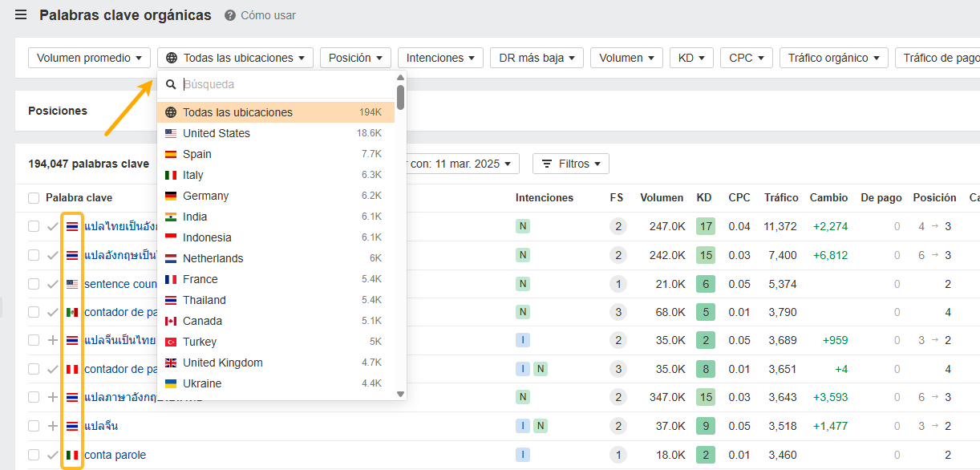980x470 pixels.
Task: Open the Intenciones filter dropdown
Action: pyautogui.click(x=440, y=58)
